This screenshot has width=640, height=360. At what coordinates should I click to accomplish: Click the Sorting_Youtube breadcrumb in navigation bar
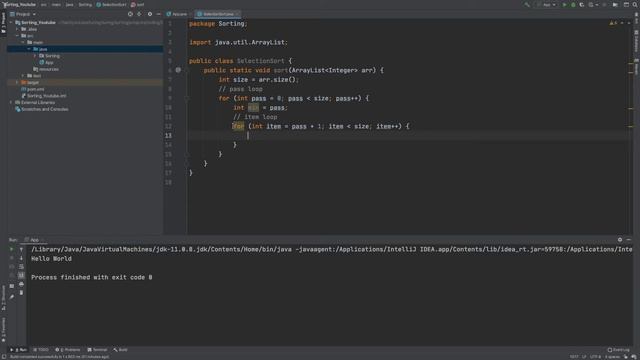click(x=20, y=5)
